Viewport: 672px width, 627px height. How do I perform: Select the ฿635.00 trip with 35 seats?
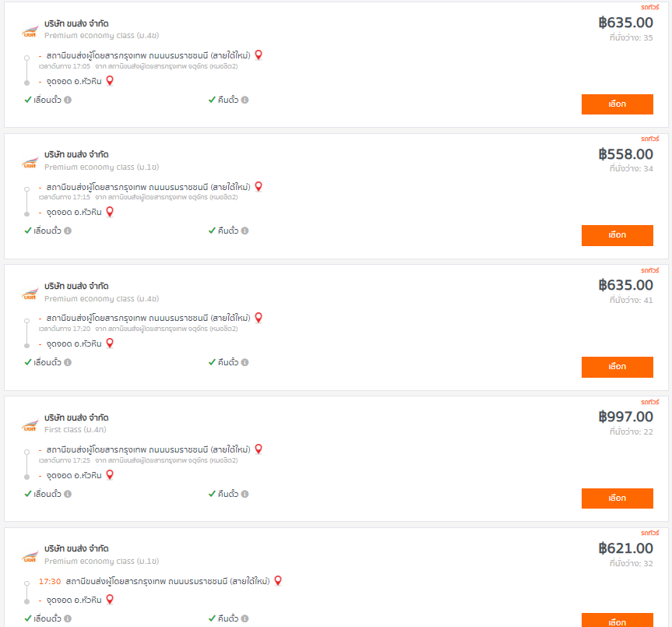coord(617,104)
